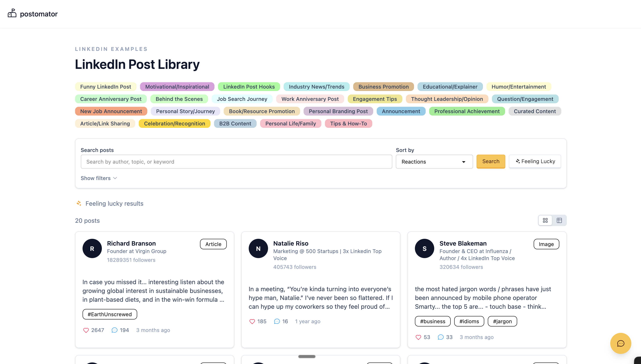Screen dimensions: 641x364
Task: Click the sparkle icon beside Feeling lucky results heading
Action: tap(79, 203)
